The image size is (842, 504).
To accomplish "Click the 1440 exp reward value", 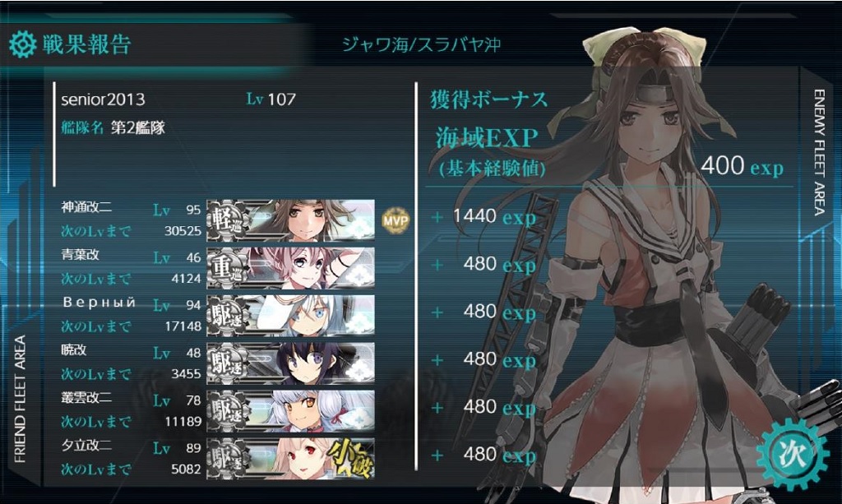I will [494, 217].
